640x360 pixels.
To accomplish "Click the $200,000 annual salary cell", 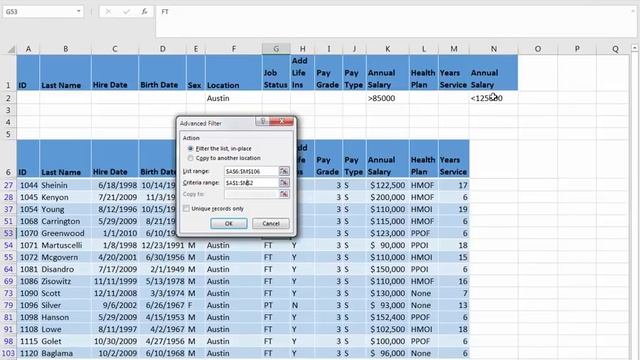I will [387, 197].
